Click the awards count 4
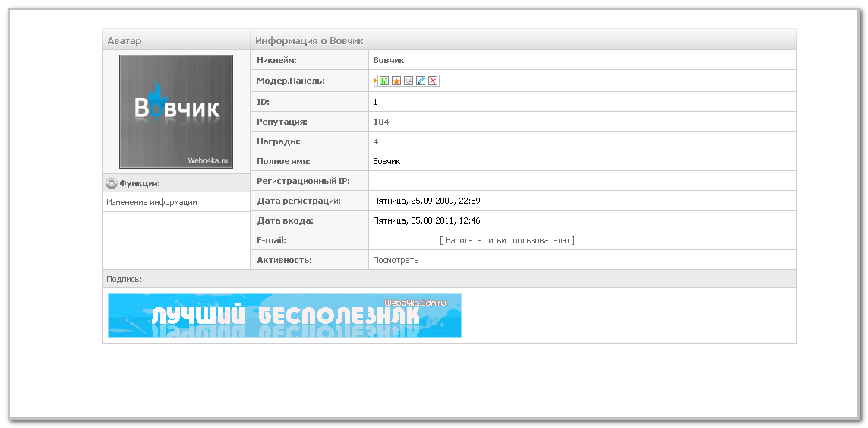 [x=376, y=141]
